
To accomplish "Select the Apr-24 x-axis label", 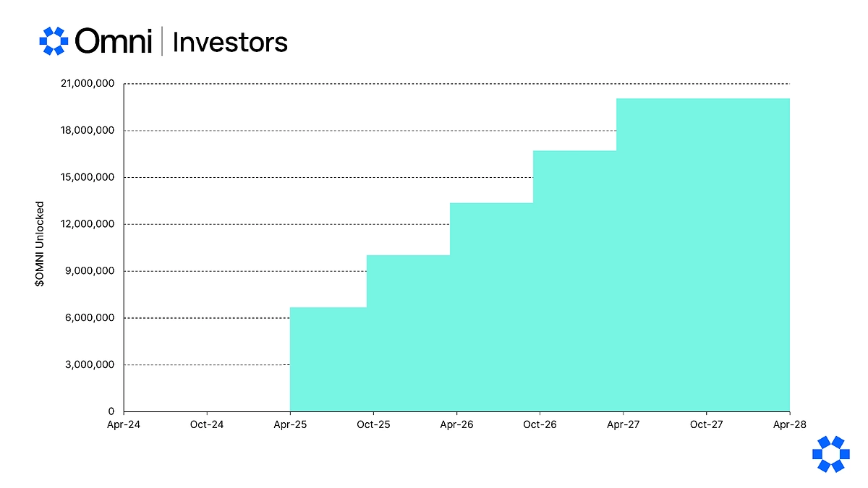I will pyautogui.click(x=124, y=424).
